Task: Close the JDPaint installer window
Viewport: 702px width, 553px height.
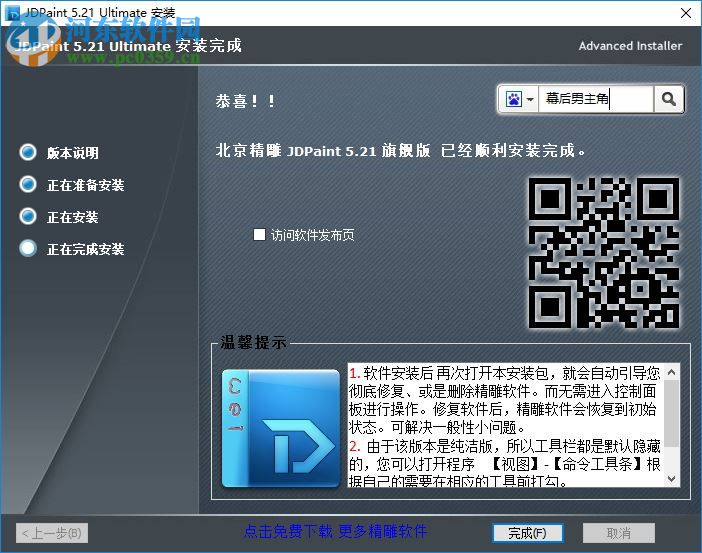Action: 685,13
